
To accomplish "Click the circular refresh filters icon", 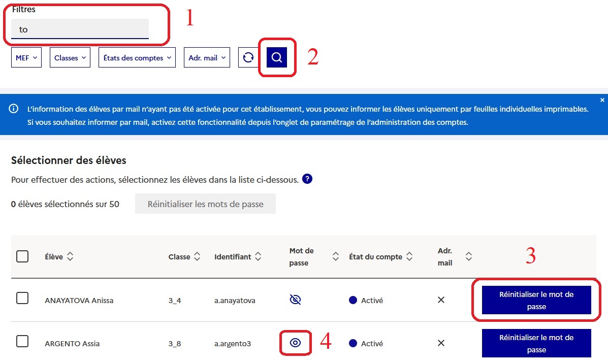I will click(x=248, y=57).
